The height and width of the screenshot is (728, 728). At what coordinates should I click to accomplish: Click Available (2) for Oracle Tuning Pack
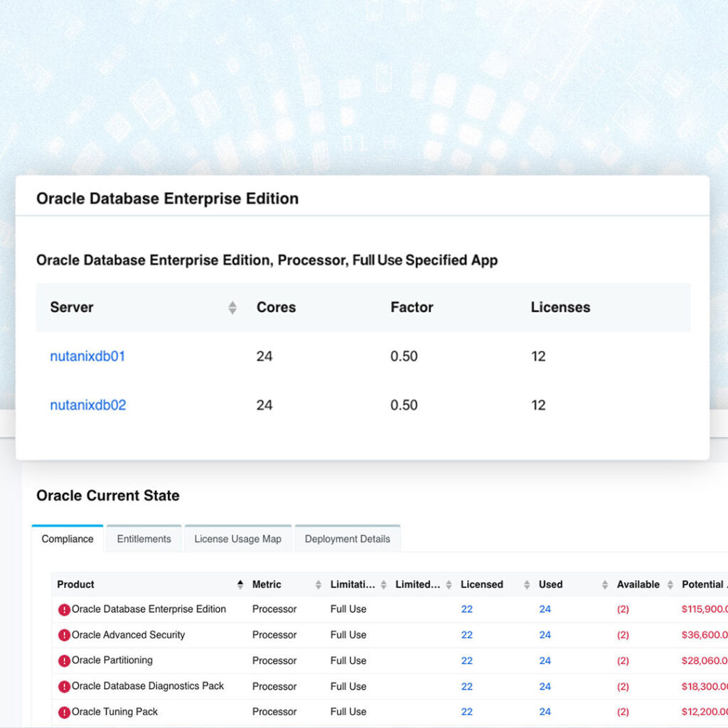click(x=623, y=712)
